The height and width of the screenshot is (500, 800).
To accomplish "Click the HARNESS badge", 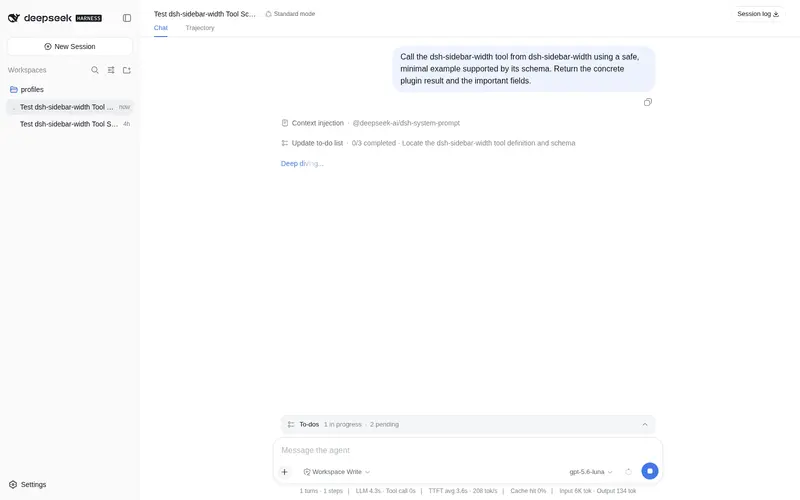I will click(x=89, y=18).
